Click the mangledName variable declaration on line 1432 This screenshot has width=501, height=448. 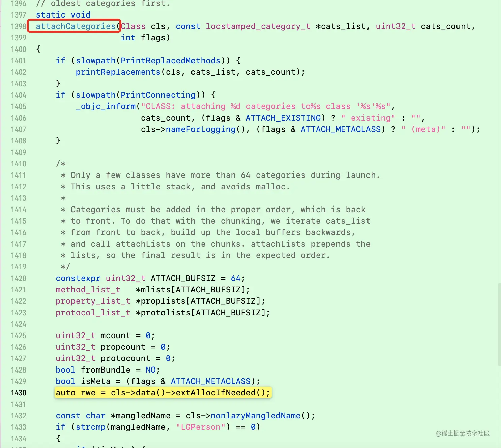pos(143,416)
